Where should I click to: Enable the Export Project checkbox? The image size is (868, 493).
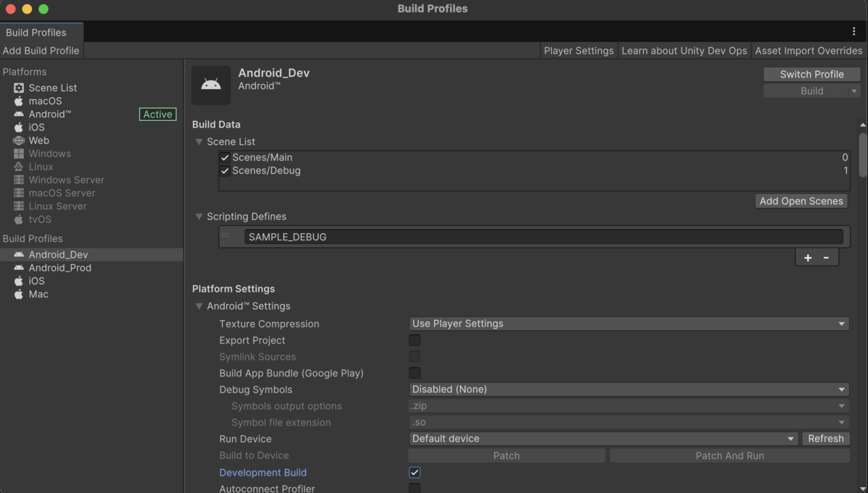pyautogui.click(x=414, y=340)
